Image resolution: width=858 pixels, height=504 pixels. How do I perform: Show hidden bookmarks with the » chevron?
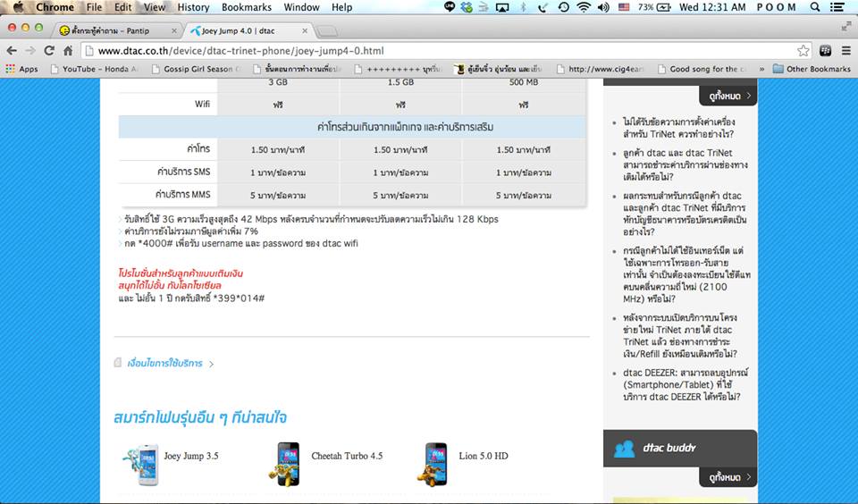point(761,69)
